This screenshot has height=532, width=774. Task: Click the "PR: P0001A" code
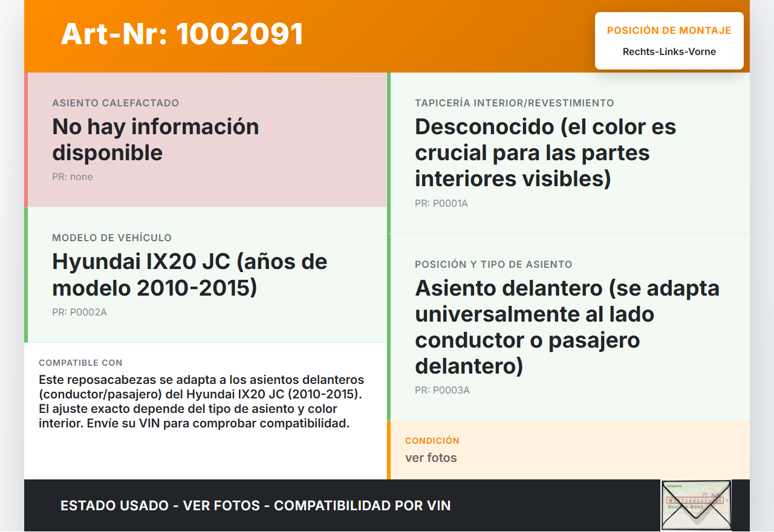coord(441,204)
